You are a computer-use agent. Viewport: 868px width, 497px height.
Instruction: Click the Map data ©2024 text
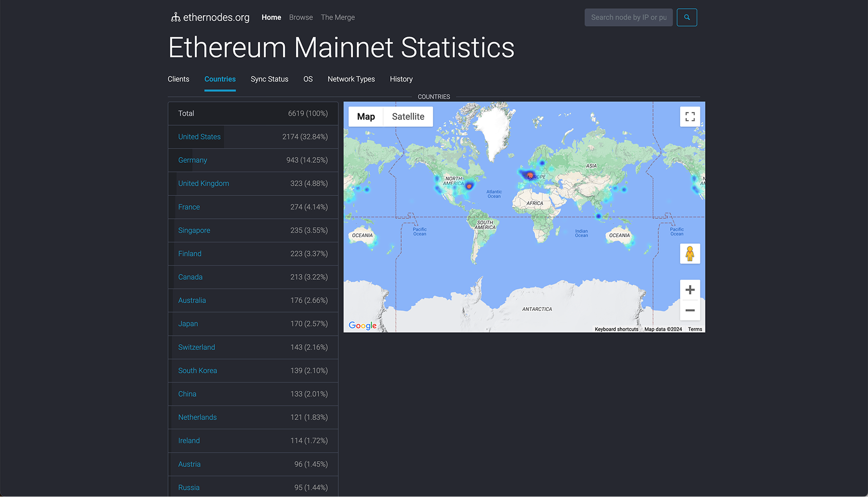point(663,329)
